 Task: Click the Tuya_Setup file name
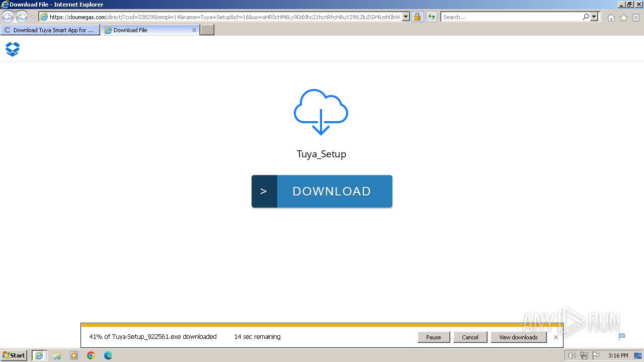click(x=321, y=154)
